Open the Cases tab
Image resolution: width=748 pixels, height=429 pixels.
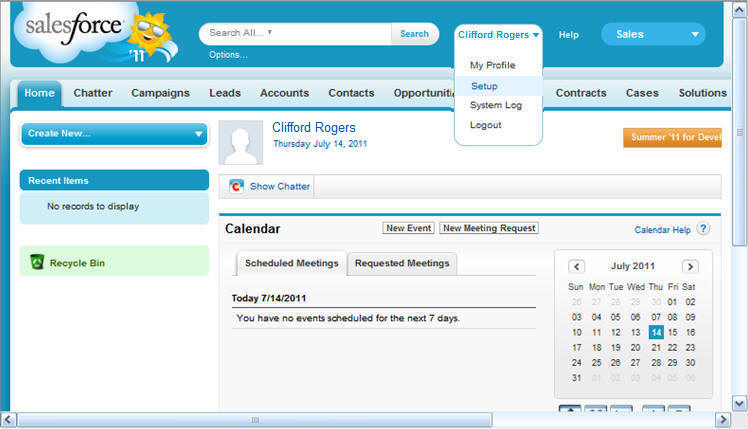(642, 93)
